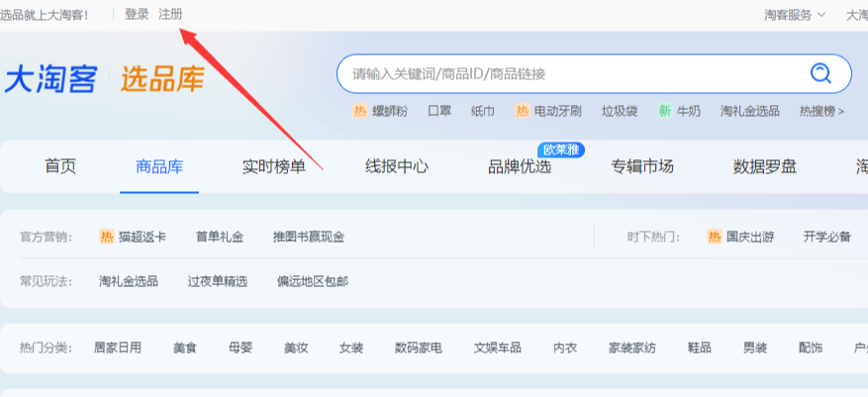Go to the 数据罗盘 tab
Viewport: 868px width, 397px height.
click(765, 166)
